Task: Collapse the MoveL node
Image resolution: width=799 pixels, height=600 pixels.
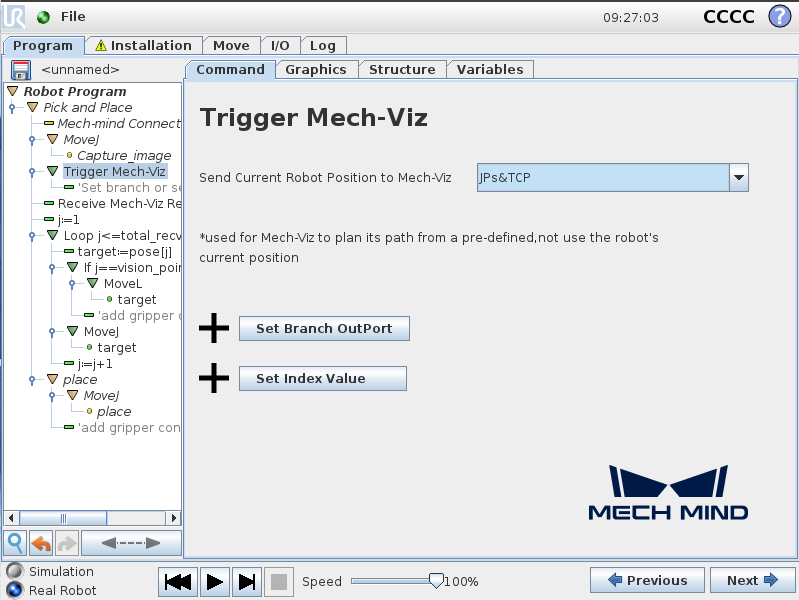Action: pyautogui.click(x=93, y=283)
